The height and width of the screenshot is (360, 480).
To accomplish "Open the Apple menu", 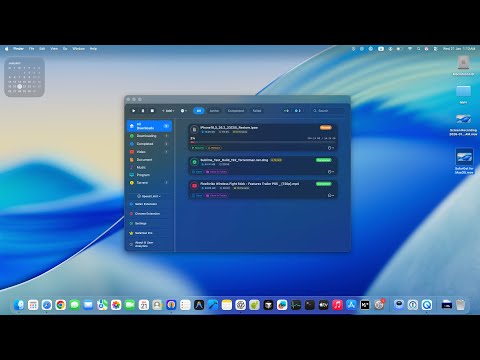I will click(6, 49).
